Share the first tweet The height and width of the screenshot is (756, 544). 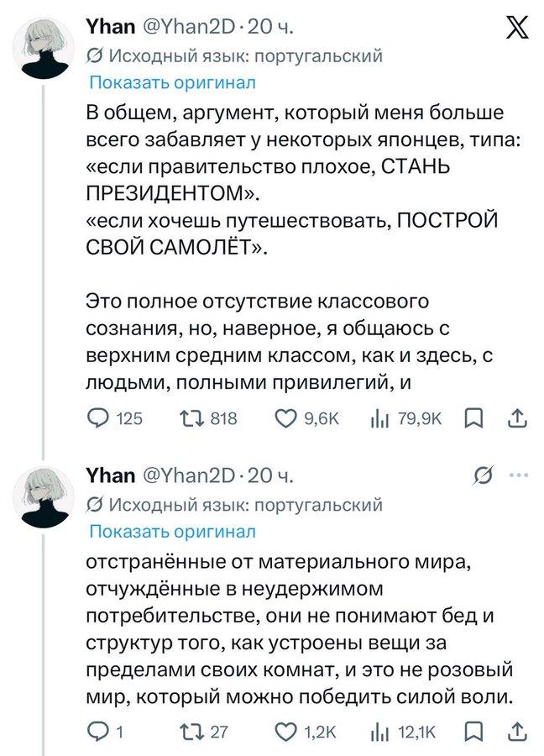(x=518, y=418)
